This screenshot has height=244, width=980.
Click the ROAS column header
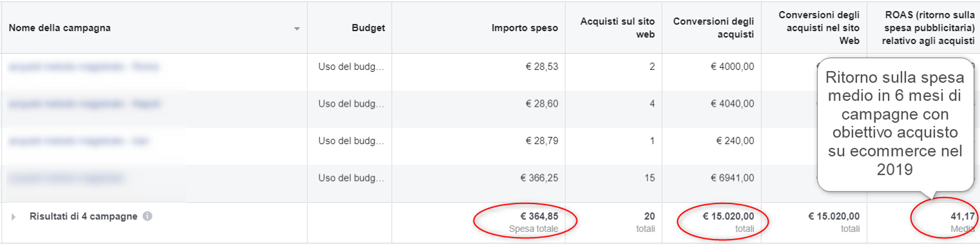(928, 28)
